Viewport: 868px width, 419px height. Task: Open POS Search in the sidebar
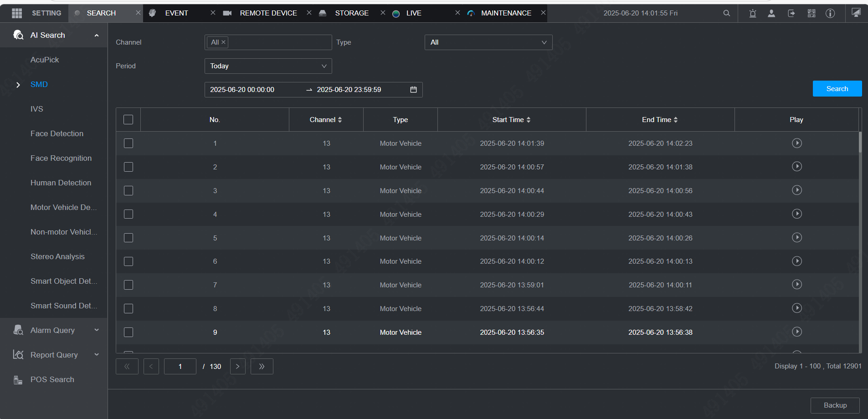coord(52,379)
